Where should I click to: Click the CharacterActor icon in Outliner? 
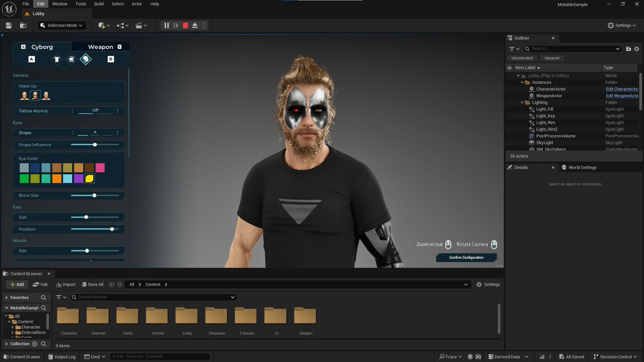(x=532, y=89)
